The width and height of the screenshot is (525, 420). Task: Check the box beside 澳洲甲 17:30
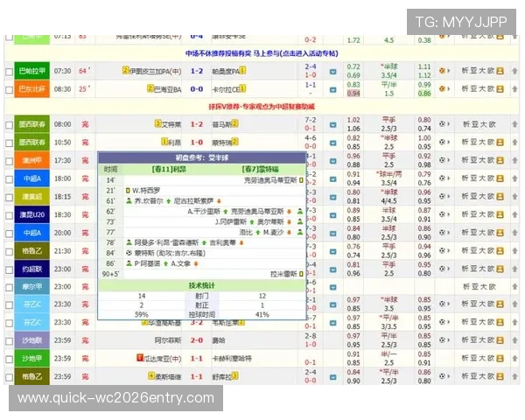pos(9,161)
